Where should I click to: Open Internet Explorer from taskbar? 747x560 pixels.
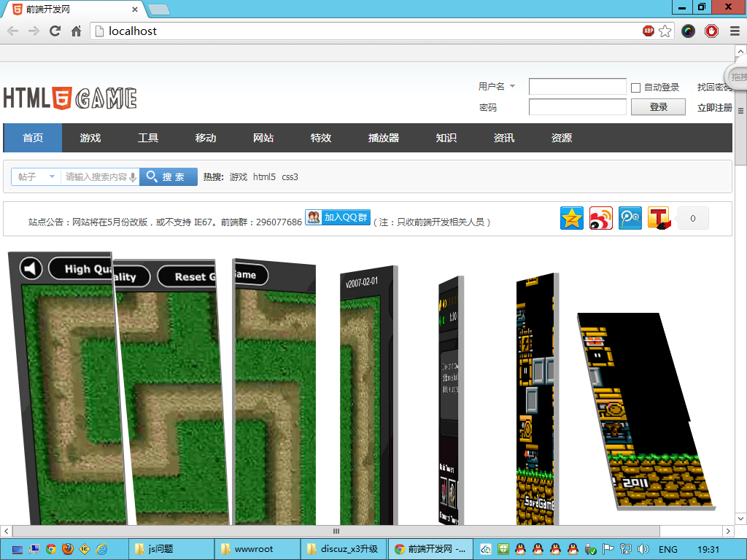pos(102,549)
